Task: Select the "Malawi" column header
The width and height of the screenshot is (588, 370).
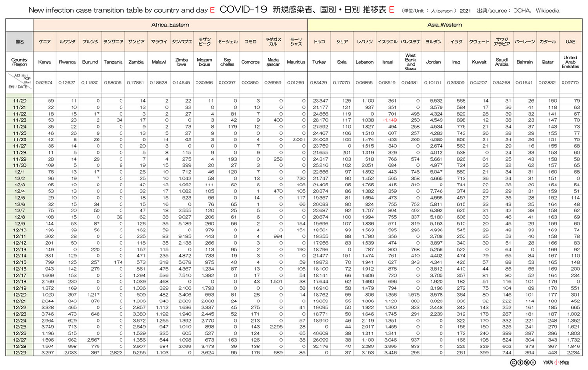Action: point(158,63)
